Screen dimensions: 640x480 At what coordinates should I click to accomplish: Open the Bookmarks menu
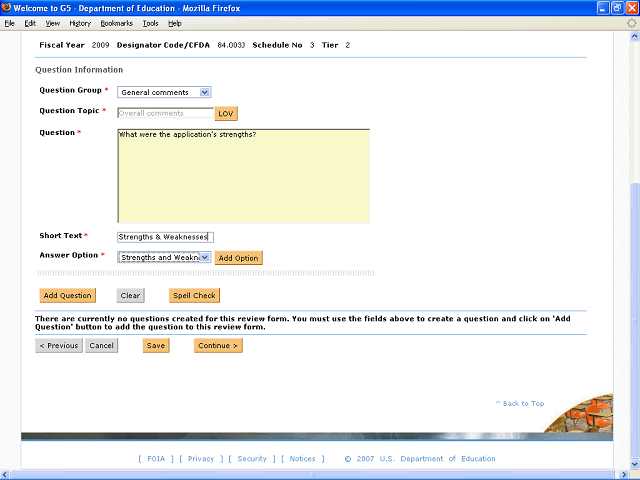click(x=117, y=24)
